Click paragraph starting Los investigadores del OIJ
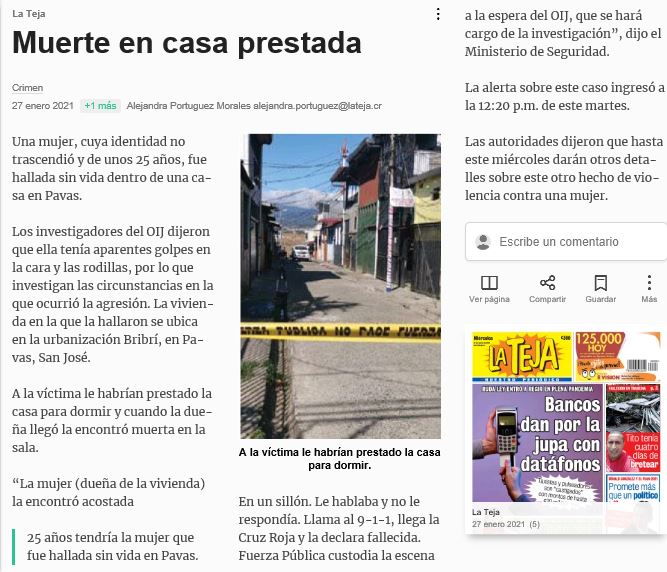This screenshot has height=572, width=667. tap(113, 294)
